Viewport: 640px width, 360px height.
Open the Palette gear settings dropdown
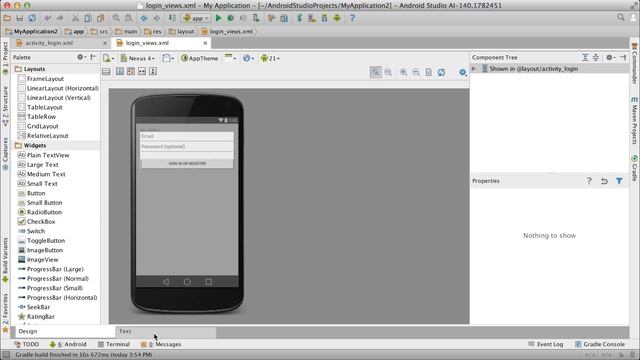[x=81, y=58]
